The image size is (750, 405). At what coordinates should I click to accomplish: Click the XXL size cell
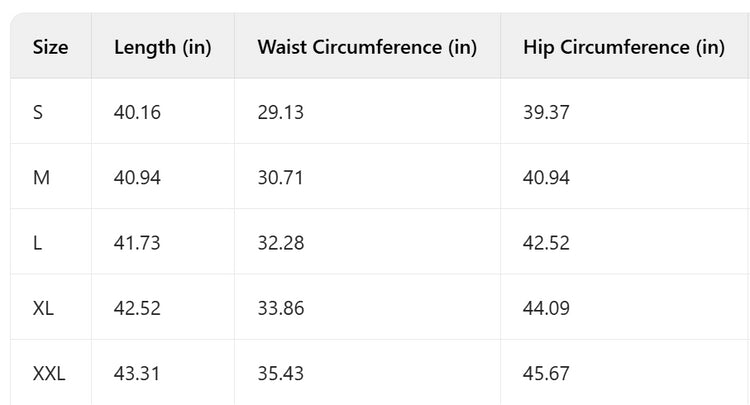51,373
